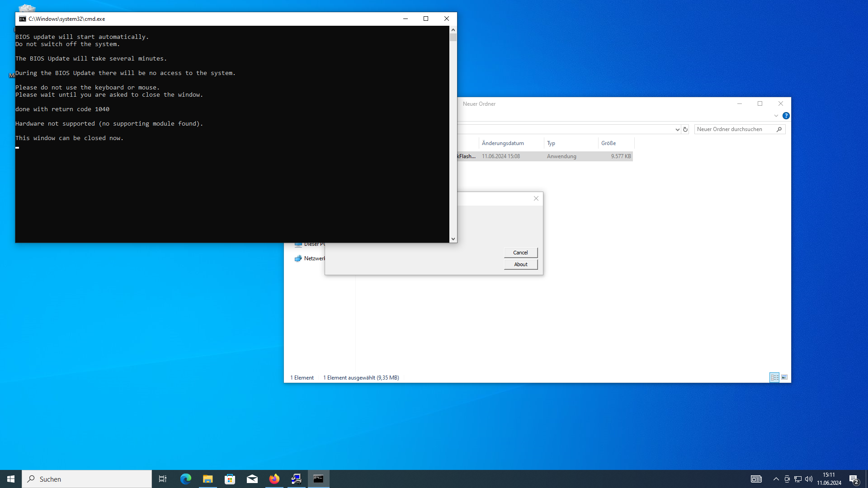Open the Mail app in taskbar
Screen dimensions: 868x488
click(x=252, y=479)
